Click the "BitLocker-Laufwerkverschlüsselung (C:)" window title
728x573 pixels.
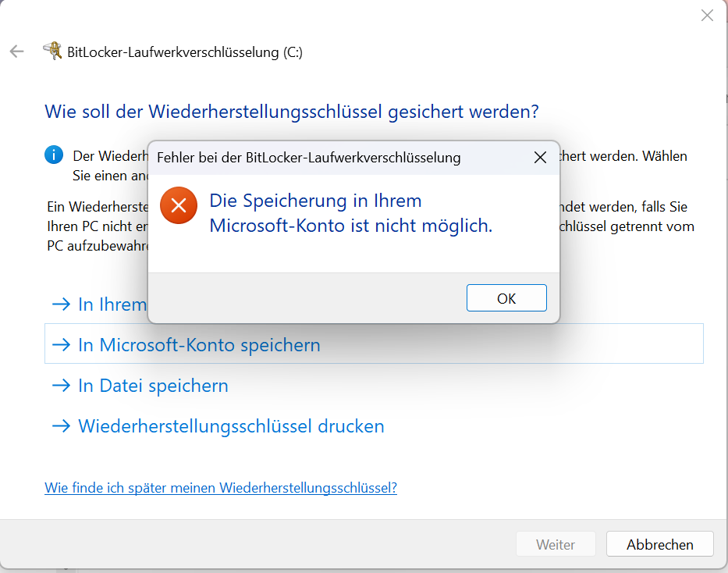[x=185, y=52]
